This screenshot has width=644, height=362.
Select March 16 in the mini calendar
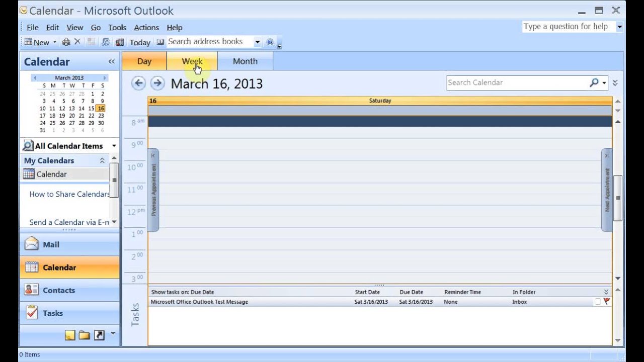pyautogui.click(x=101, y=108)
